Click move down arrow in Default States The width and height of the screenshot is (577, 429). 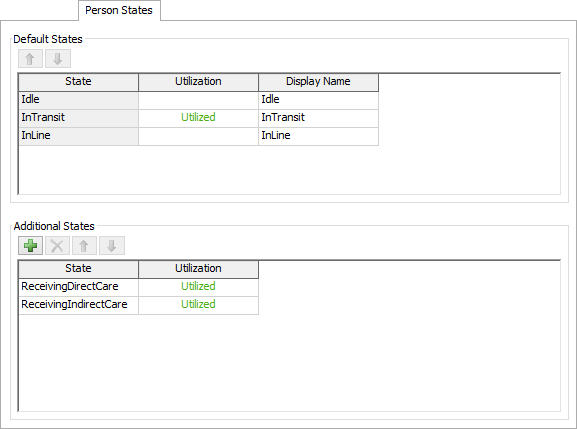pyautogui.click(x=58, y=59)
